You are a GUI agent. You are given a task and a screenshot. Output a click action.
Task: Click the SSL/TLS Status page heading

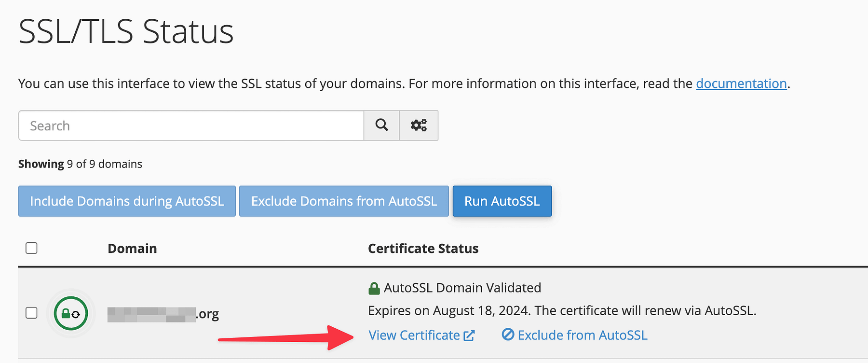pyautogui.click(x=126, y=31)
